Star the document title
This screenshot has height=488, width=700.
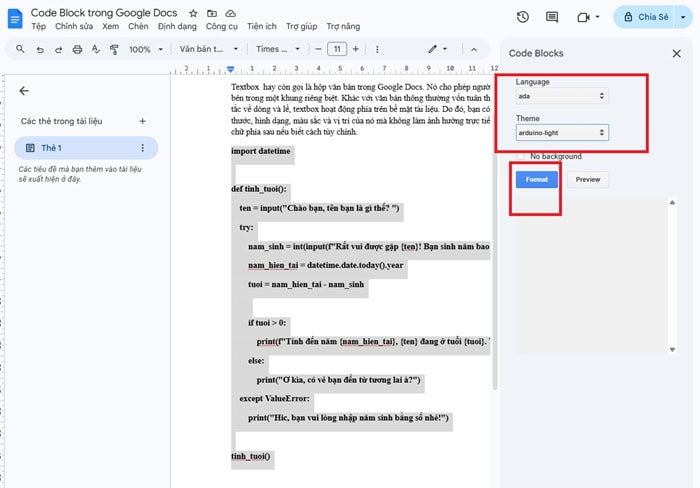[x=193, y=13]
